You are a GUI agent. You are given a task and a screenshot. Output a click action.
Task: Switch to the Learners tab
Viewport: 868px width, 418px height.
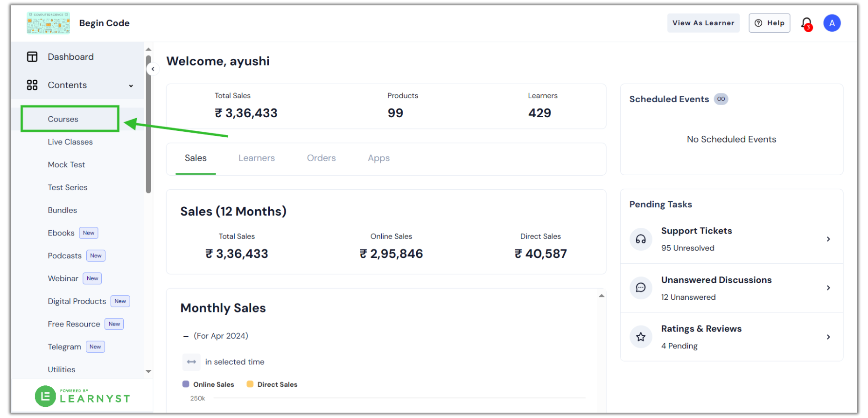coord(257,158)
